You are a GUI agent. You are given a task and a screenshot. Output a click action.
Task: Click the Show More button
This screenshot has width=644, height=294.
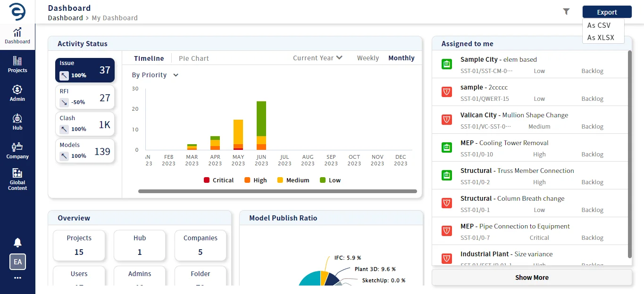point(532,278)
